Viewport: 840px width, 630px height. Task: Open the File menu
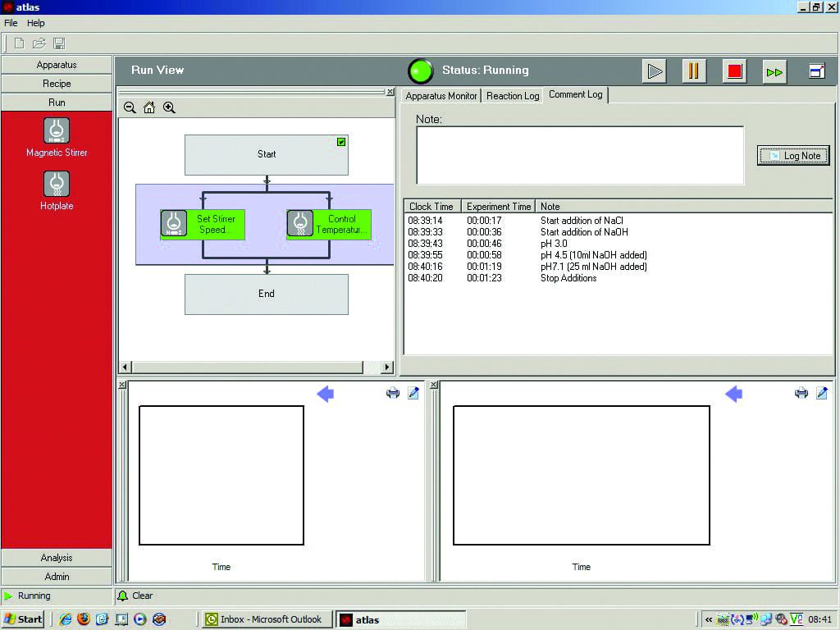pos(11,23)
